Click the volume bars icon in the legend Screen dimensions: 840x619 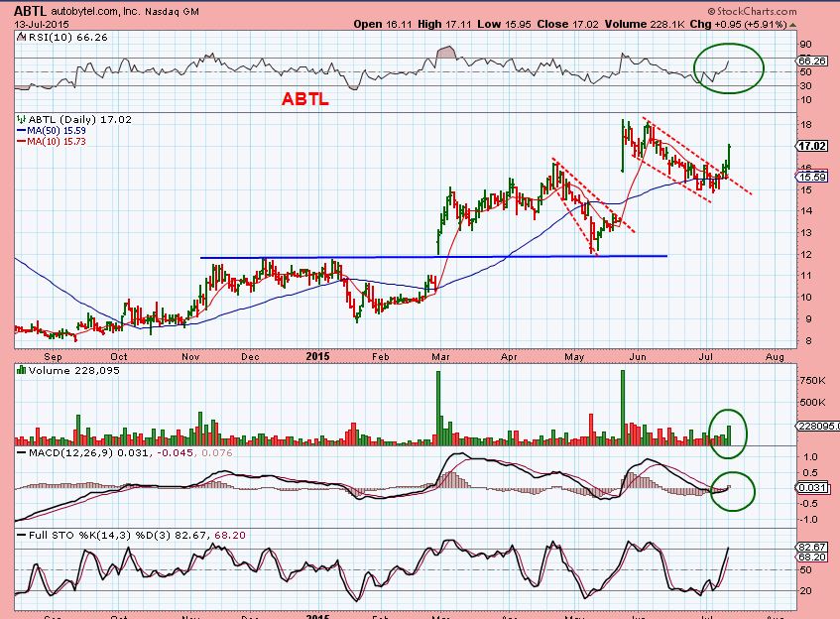22,370
